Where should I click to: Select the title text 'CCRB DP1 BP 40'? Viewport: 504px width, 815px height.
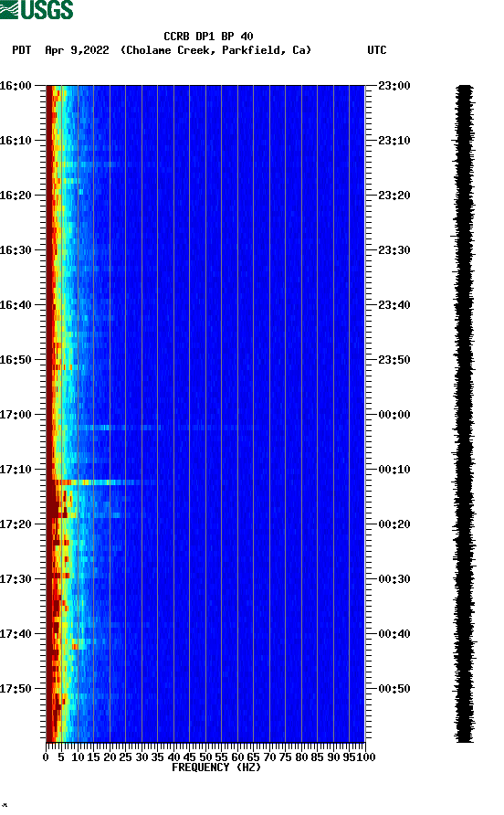coord(208,37)
